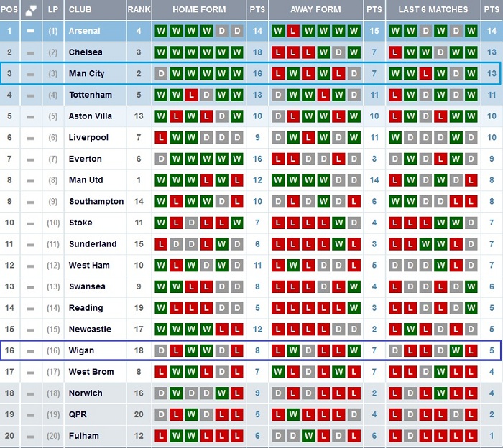Click the green W in West Ham's away form
503x448 pixels.
[x=293, y=266]
